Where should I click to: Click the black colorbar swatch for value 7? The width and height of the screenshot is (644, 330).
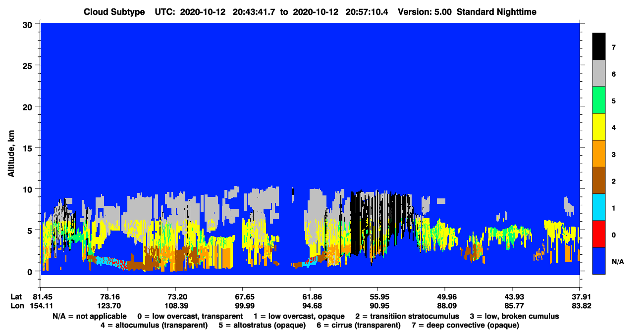599,47
